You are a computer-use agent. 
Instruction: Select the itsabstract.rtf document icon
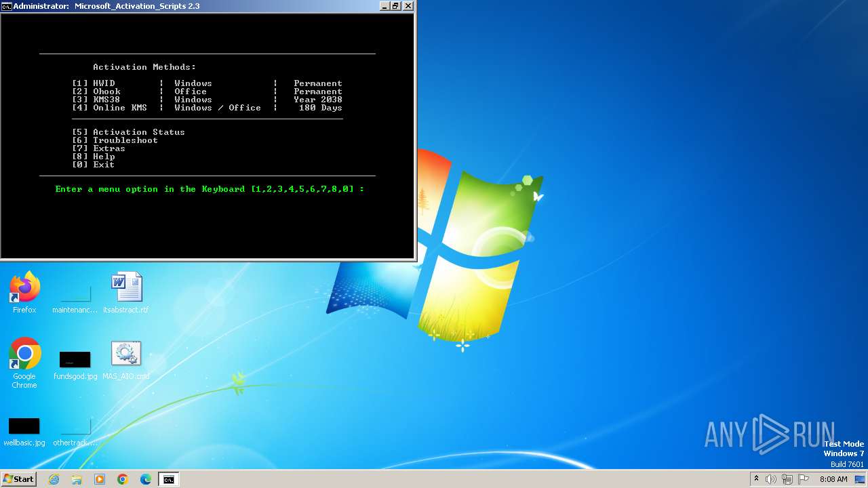pyautogui.click(x=126, y=293)
